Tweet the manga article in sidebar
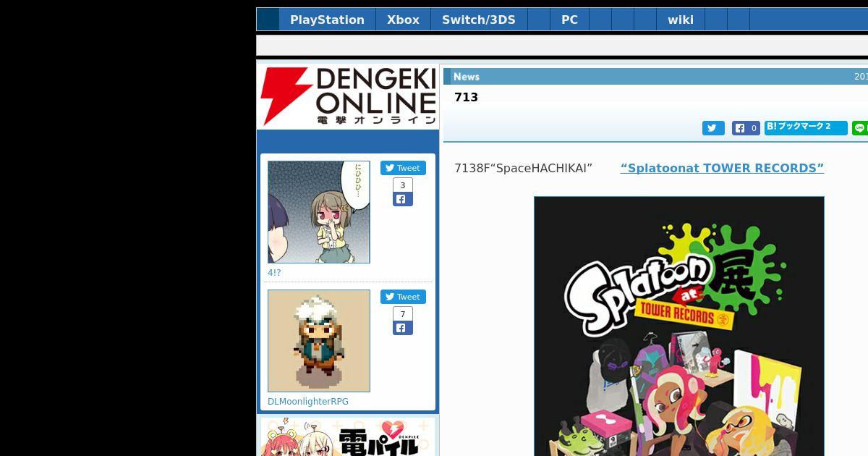Image resolution: width=868 pixels, height=456 pixels. (403, 168)
